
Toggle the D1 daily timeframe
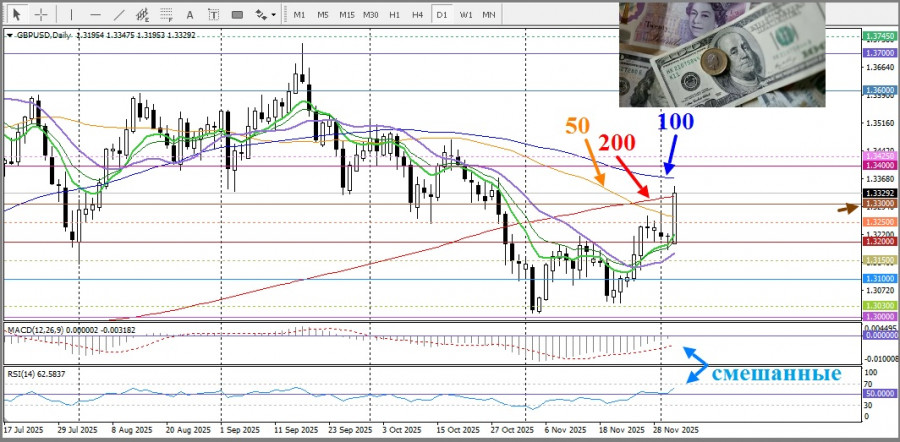tap(442, 15)
